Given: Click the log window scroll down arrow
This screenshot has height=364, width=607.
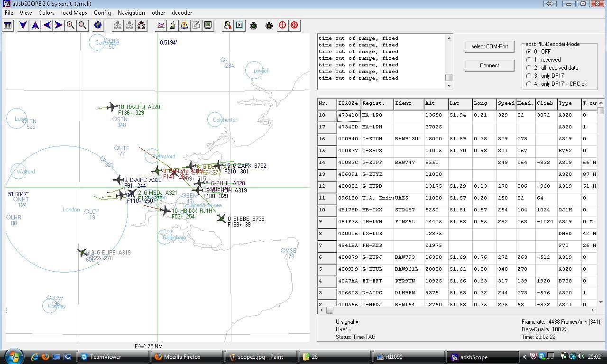Looking at the screenshot, I should tap(449, 86).
